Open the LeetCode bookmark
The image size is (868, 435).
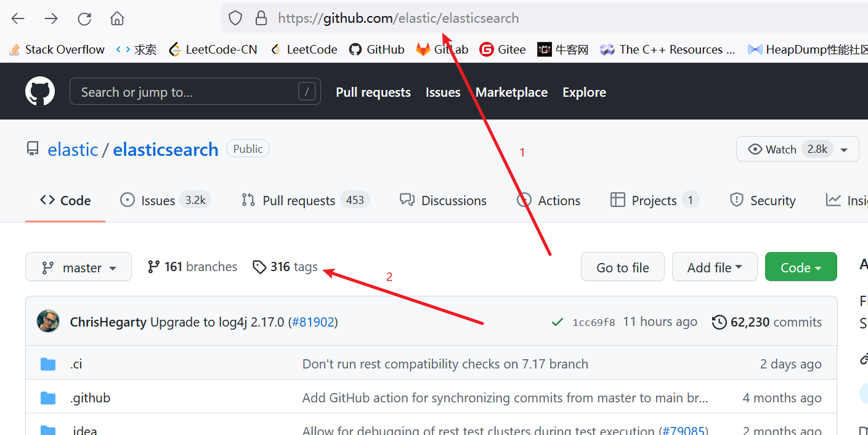304,49
